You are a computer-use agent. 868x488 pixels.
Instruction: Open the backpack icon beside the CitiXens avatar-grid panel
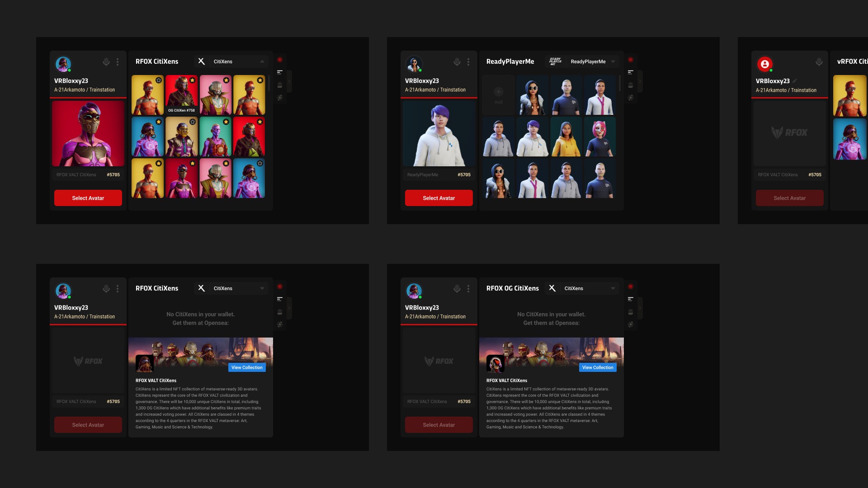(280, 85)
